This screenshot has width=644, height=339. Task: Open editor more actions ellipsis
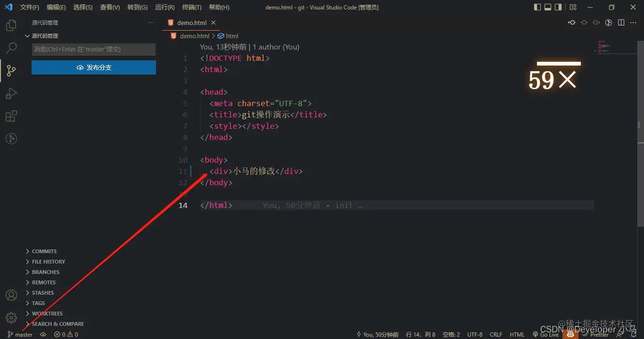[x=633, y=23]
